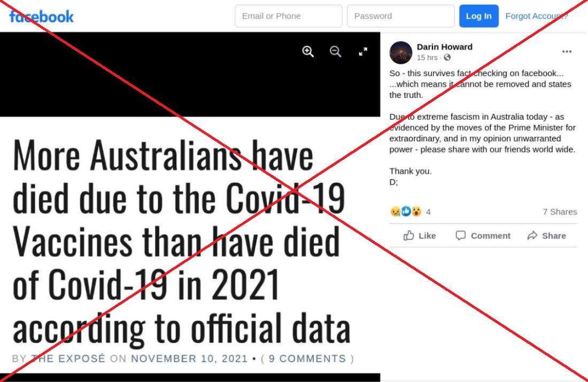This screenshot has height=382, width=588.
Task: Open the 7 Shares list
Action: tap(560, 212)
